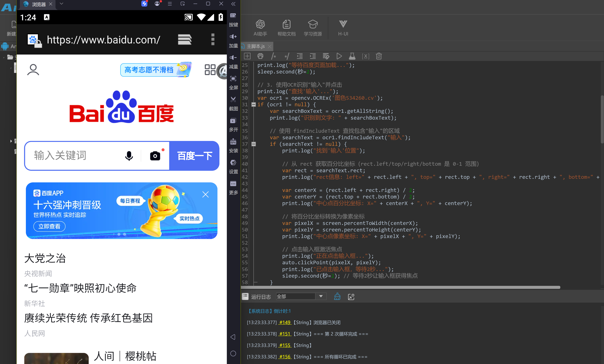The width and height of the screenshot is (604, 364).
Task: Enter emulator 全屏 fullscreen mode
Action: [x=233, y=83]
